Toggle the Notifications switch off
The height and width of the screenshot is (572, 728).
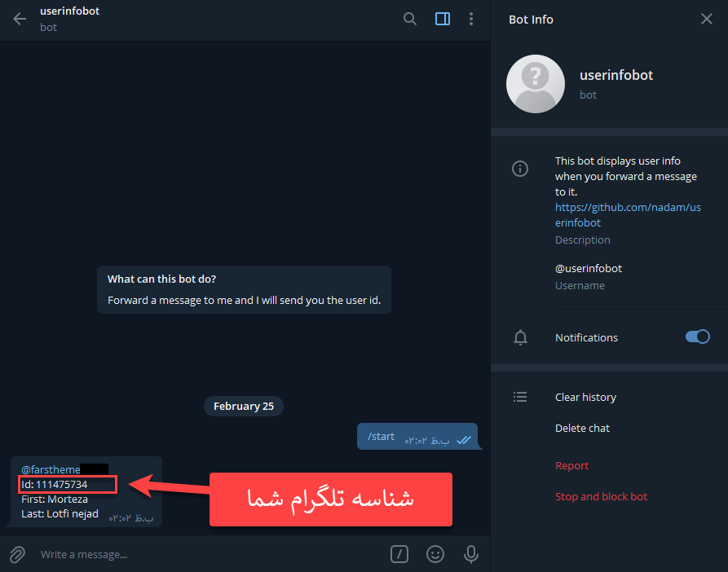(x=697, y=337)
